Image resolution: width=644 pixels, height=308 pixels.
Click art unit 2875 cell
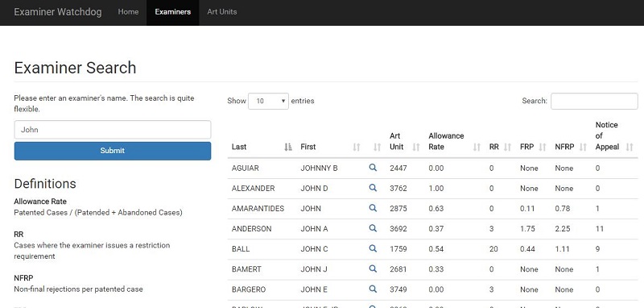point(398,209)
